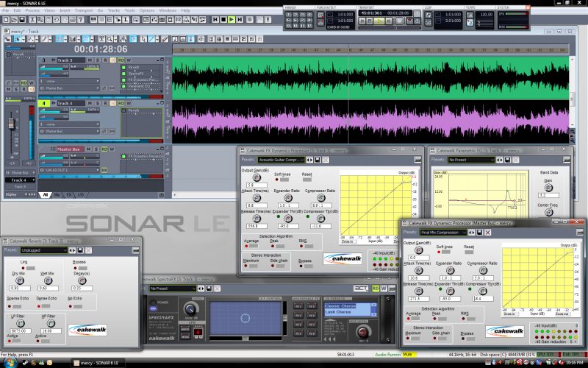
Task: Click the Open file folder icon
Action: pyautogui.click(x=14, y=20)
